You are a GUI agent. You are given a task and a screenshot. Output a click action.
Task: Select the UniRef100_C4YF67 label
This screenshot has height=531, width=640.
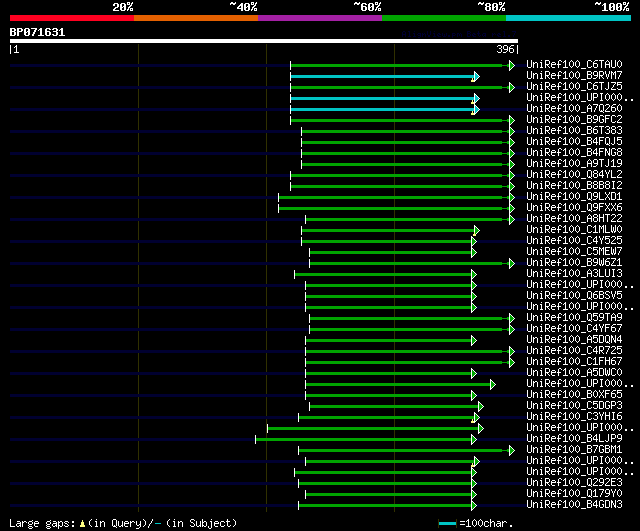coord(574,329)
